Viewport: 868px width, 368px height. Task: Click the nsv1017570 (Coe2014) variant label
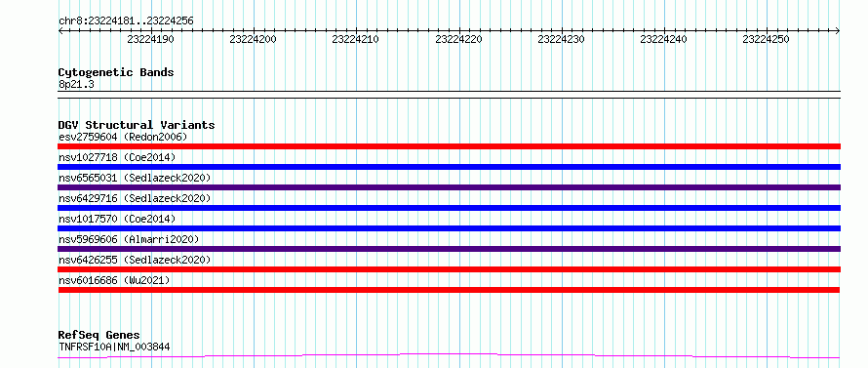click(117, 219)
